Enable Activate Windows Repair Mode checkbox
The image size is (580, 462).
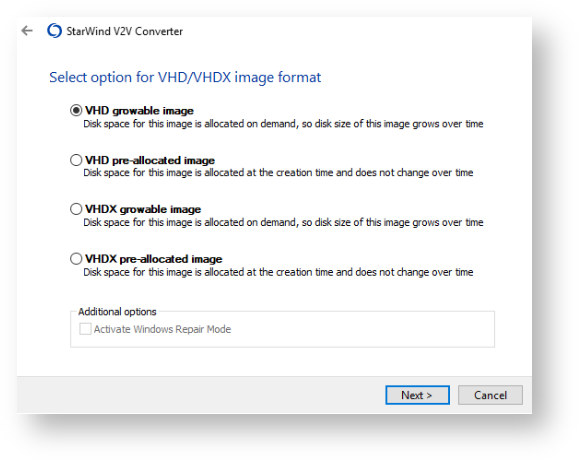click(85, 329)
